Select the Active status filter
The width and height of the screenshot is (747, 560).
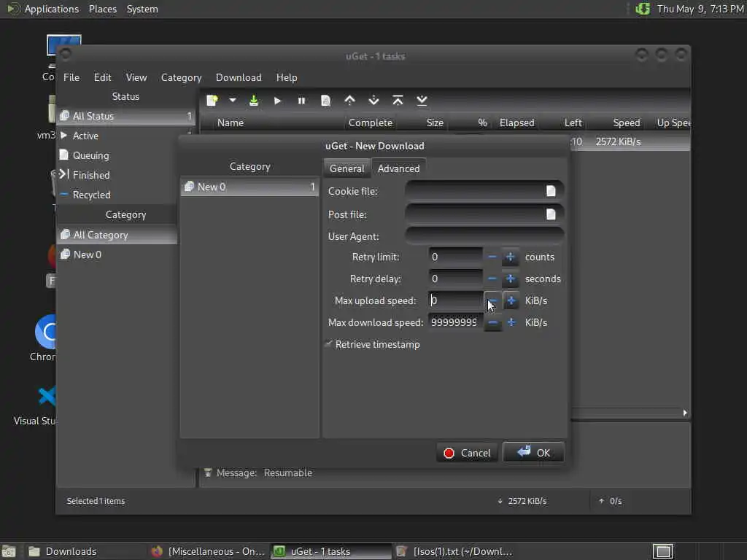pos(125,136)
